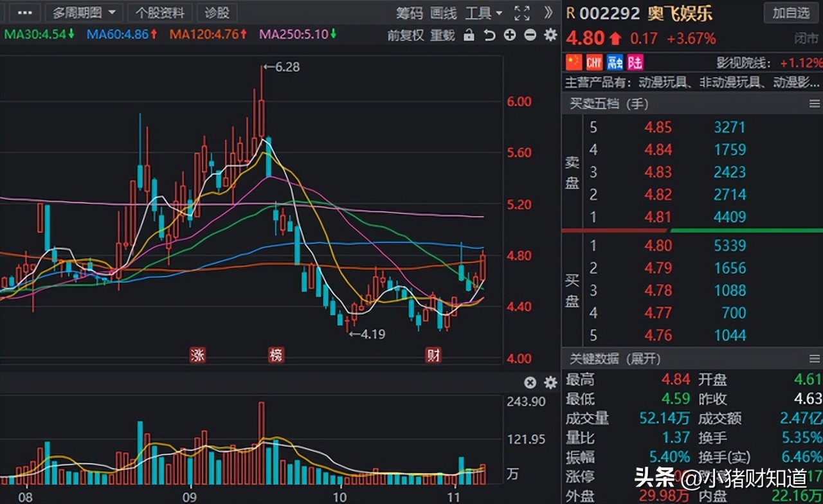Expand the toolbar double-chevron overflow
The height and width of the screenshot is (504, 823).
tap(548, 13)
